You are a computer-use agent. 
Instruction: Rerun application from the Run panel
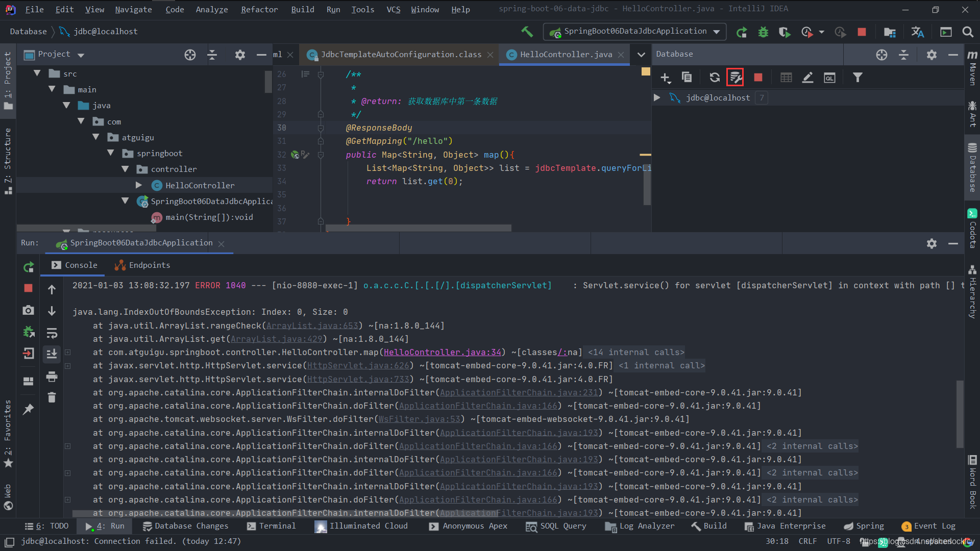(x=29, y=267)
